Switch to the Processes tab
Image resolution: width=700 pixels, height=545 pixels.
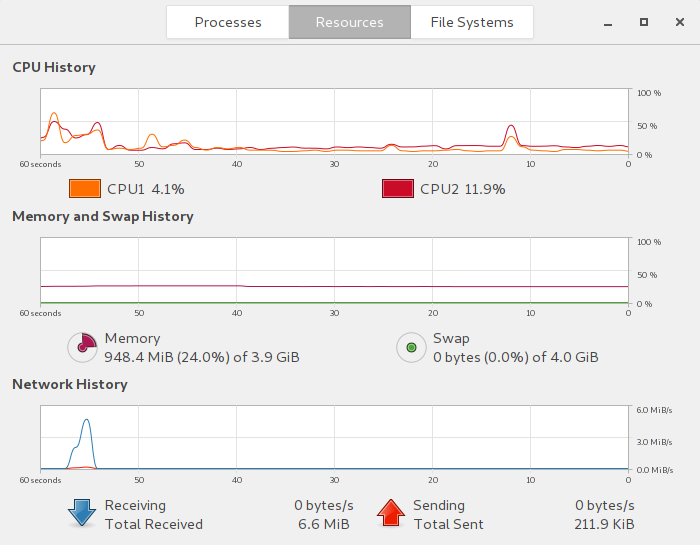pos(228,22)
